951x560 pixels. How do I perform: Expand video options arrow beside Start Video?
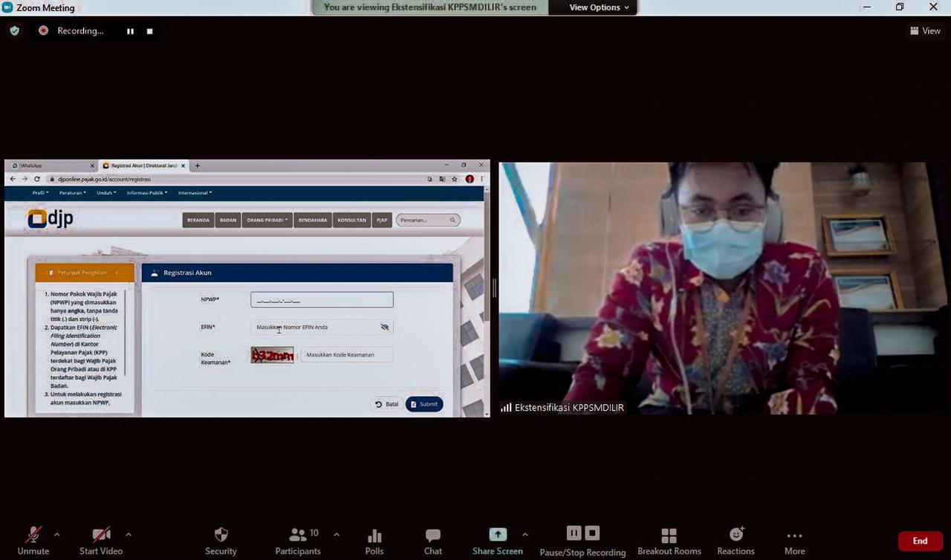pyautogui.click(x=128, y=534)
